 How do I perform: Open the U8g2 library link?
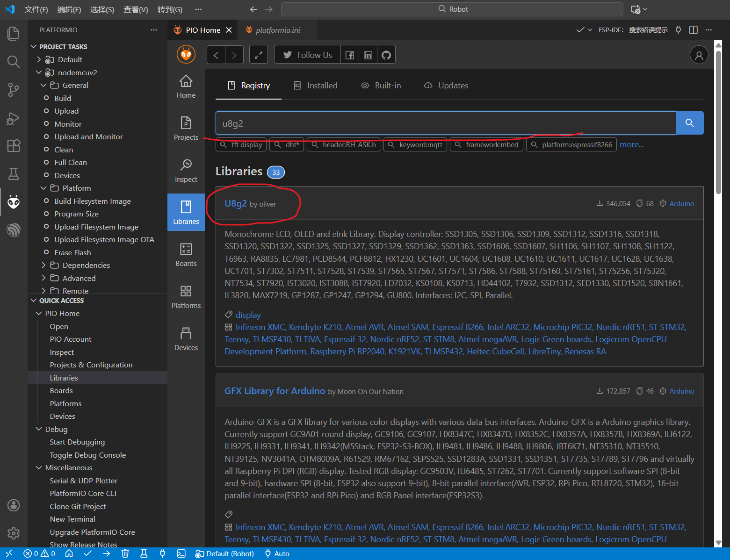pos(236,203)
